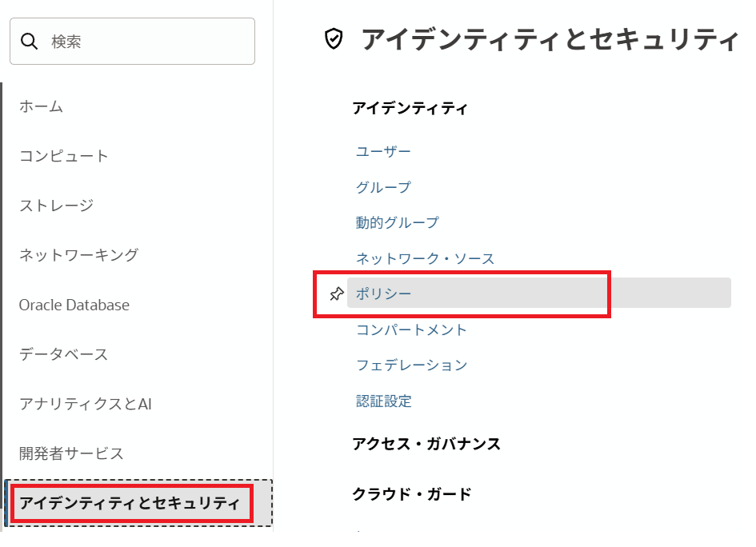This screenshot has height=547, width=756.
Task: Select 開発者サービス in the sidebar
Action: click(x=72, y=453)
